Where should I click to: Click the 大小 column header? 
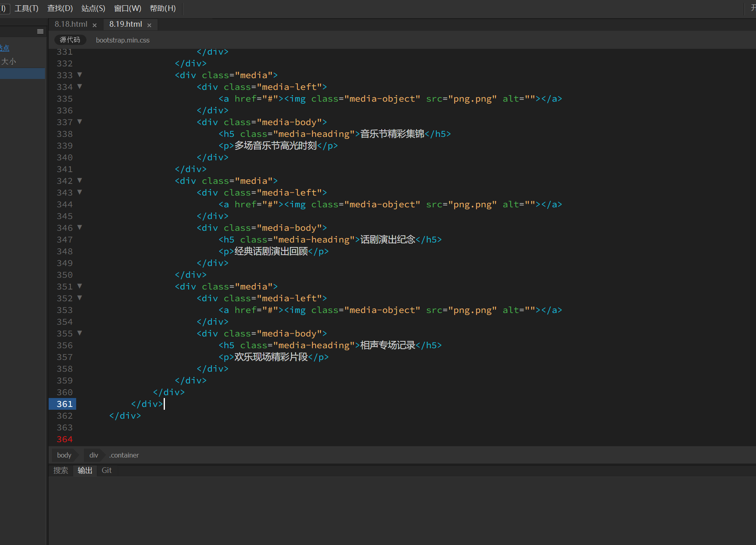point(9,61)
